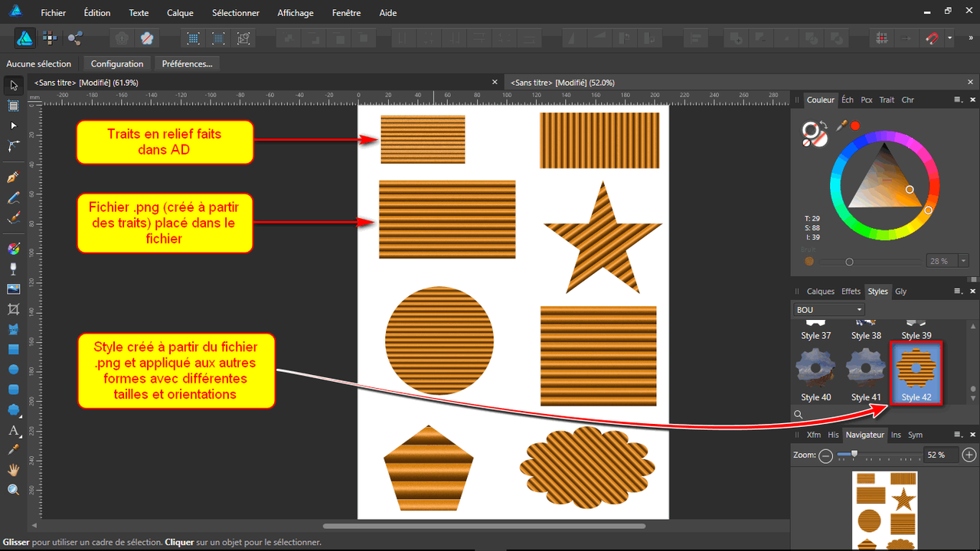
Task: Switch to the Éch tab
Action: pyautogui.click(x=848, y=99)
